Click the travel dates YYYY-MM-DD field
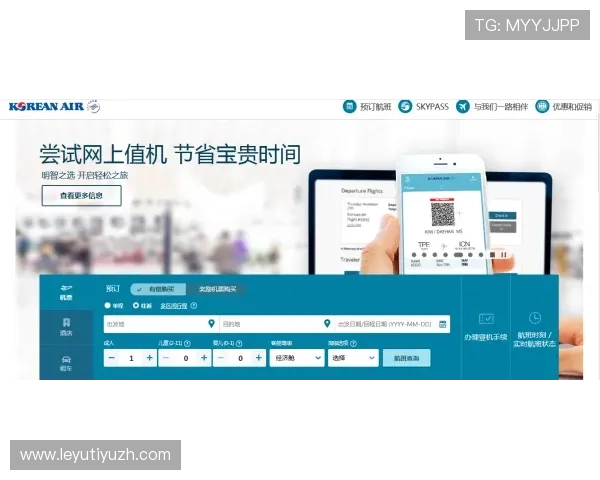This screenshot has height=480, width=600. pyautogui.click(x=392, y=324)
